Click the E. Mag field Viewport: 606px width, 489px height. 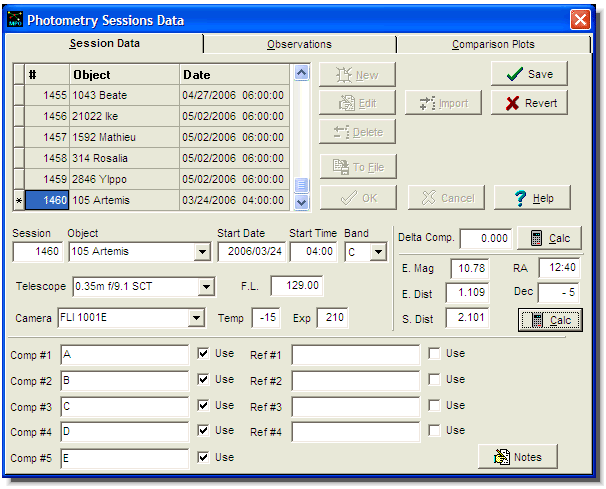click(x=470, y=268)
